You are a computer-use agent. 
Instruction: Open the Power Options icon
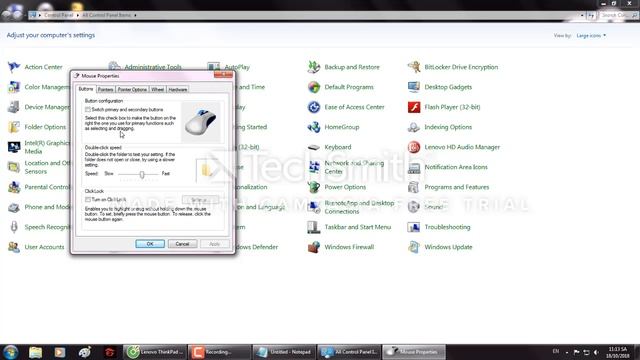pos(314,187)
